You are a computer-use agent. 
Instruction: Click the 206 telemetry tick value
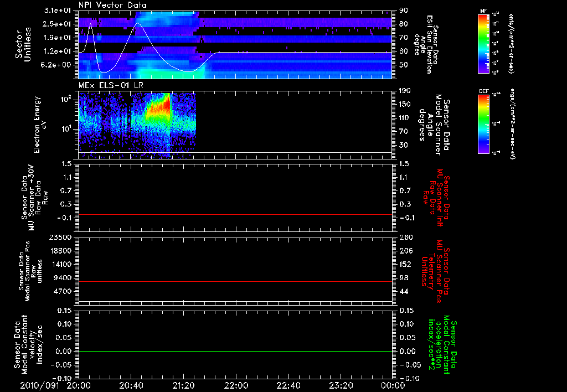click(x=405, y=251)
